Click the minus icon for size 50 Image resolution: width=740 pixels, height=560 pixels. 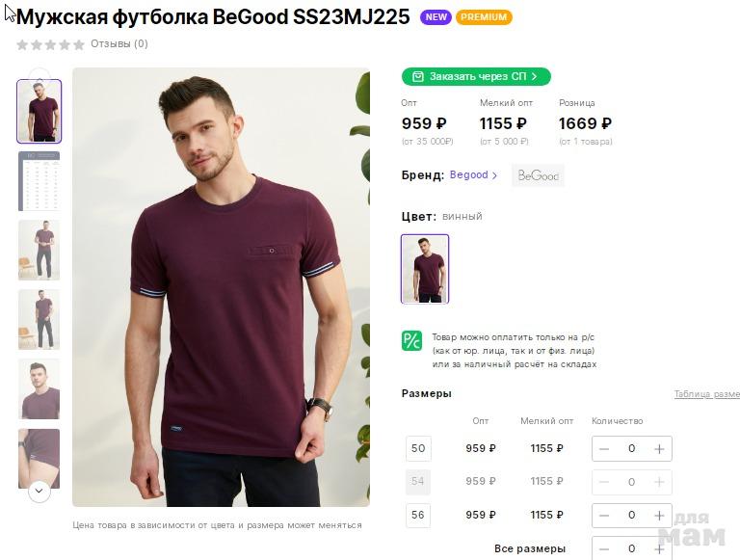[x=604, y=448]
